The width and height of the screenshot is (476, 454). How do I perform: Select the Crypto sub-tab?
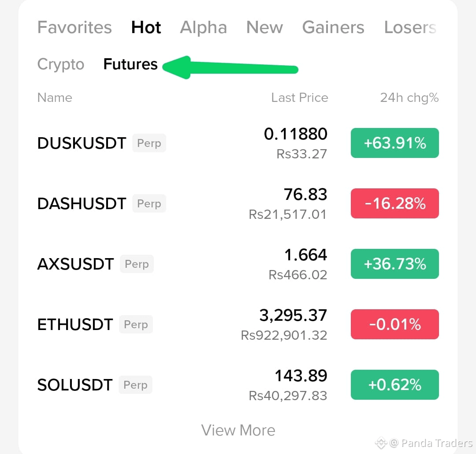(61, 64)
